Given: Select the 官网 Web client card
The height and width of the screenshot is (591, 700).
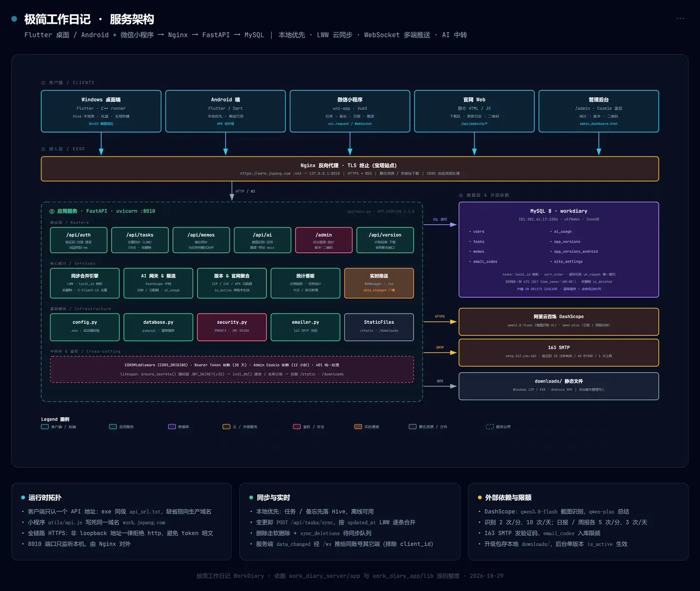Looking at the screenshot, I should coord(474,111).
